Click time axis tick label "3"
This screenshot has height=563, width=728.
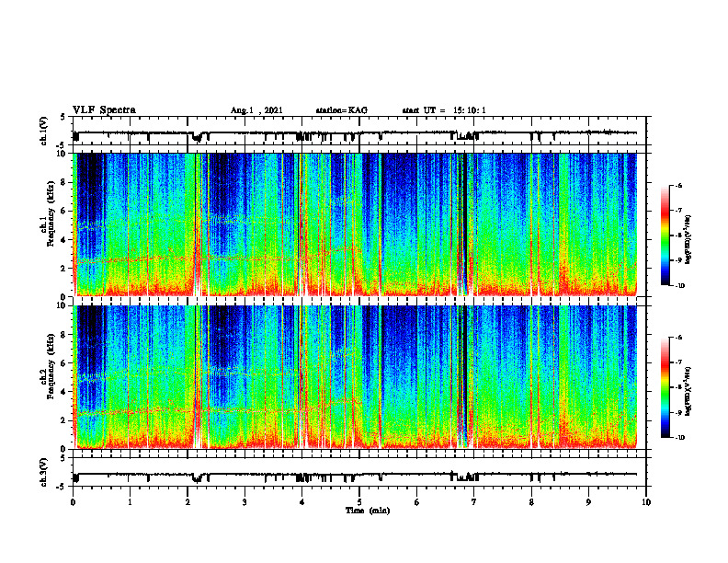click(245, 502)
